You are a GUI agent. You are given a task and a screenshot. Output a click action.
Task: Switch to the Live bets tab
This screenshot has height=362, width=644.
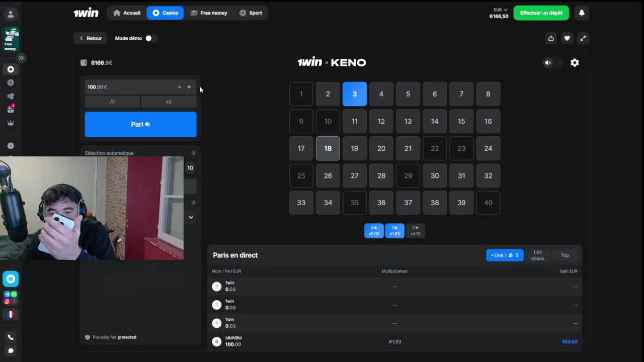point(505,255)
